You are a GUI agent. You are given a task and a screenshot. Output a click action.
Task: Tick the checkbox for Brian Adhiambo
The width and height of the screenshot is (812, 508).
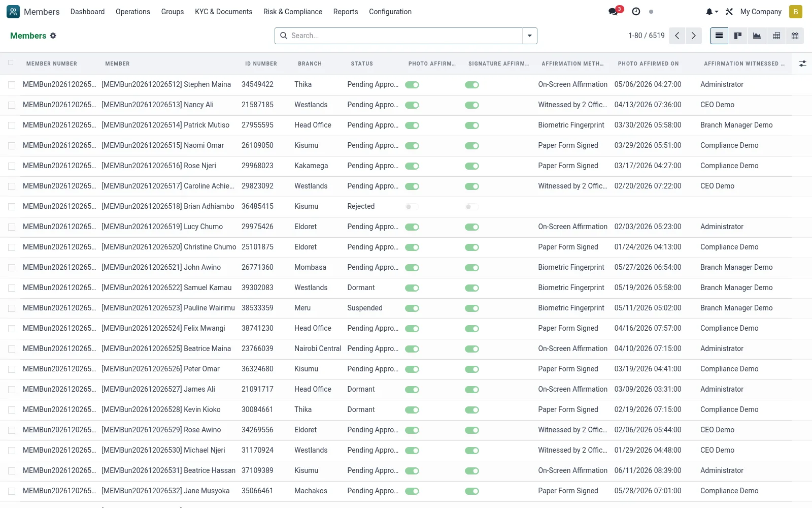coord(12,207)
